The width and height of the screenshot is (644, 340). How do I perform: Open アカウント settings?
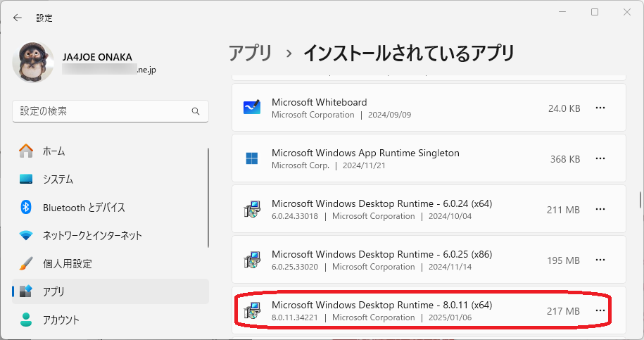point(111,320)
